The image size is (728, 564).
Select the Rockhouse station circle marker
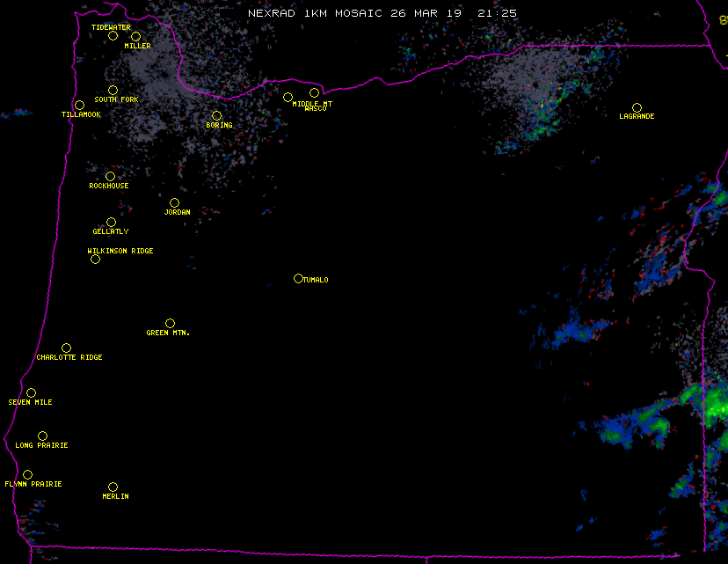click(x=110, y=177)
